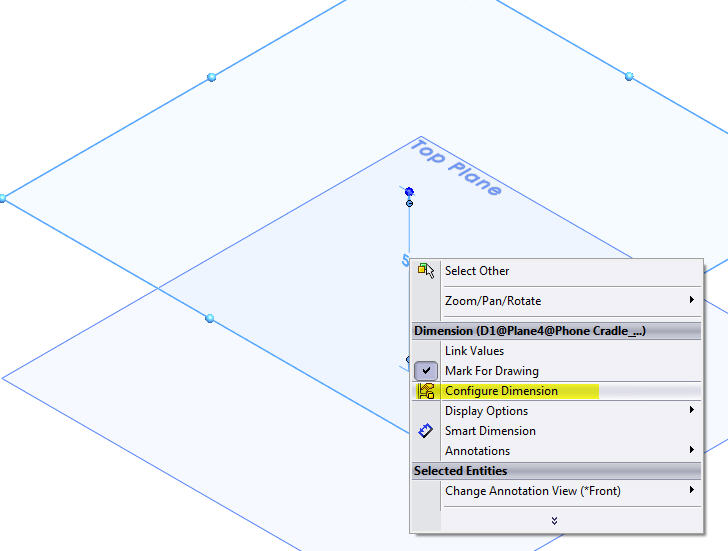Choose Link Values in the menu
728x551 pixels.
pos(474,351)
